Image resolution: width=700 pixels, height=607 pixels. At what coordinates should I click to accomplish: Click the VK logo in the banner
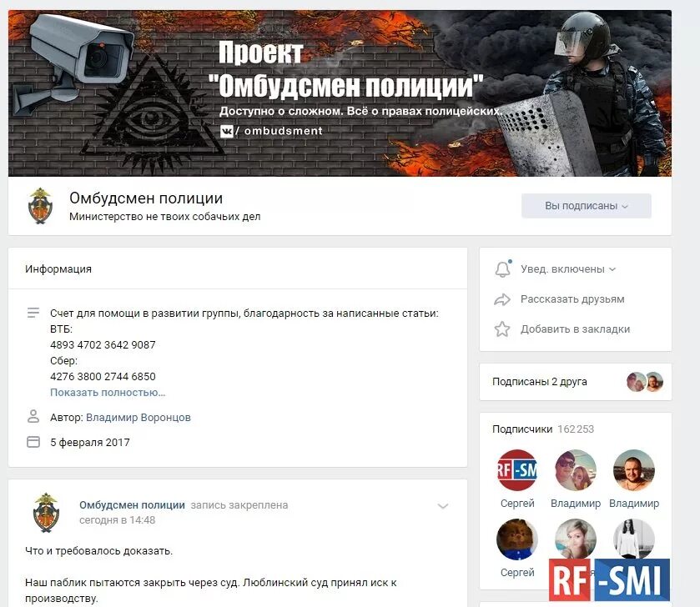coord(227,131)
